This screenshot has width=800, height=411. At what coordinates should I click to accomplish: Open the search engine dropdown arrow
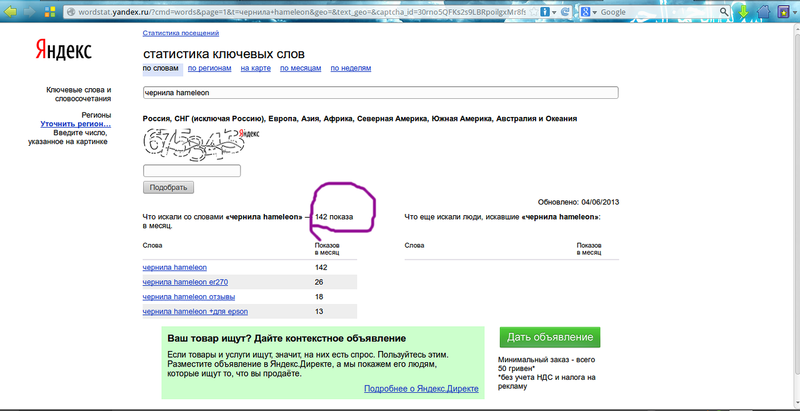click(x=594, y=12)
